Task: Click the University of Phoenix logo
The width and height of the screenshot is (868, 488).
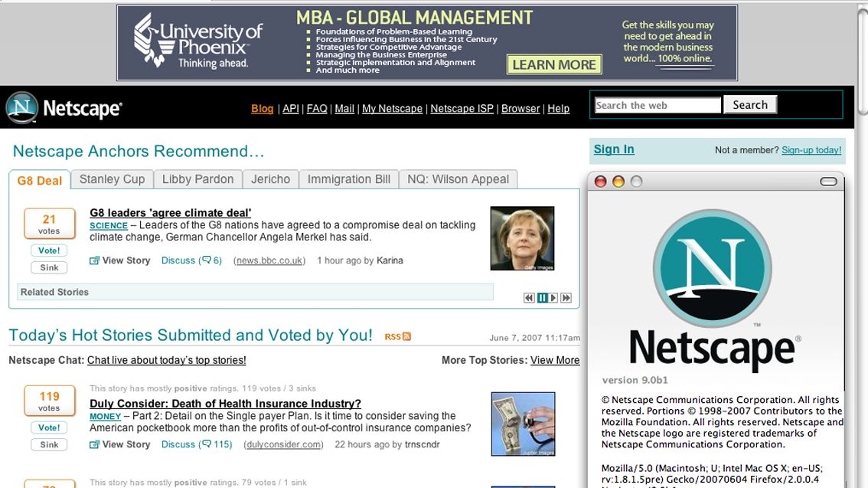Action: point(198,41)
